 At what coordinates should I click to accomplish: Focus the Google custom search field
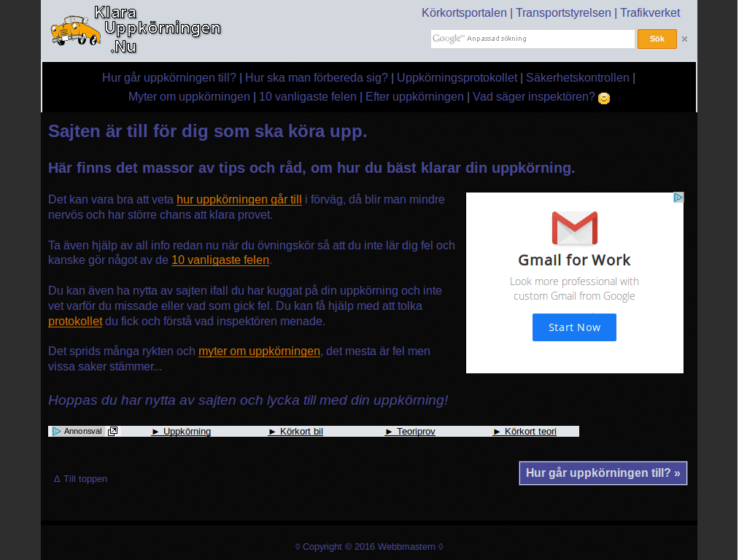pyautogui.click(x=533, y=39)
